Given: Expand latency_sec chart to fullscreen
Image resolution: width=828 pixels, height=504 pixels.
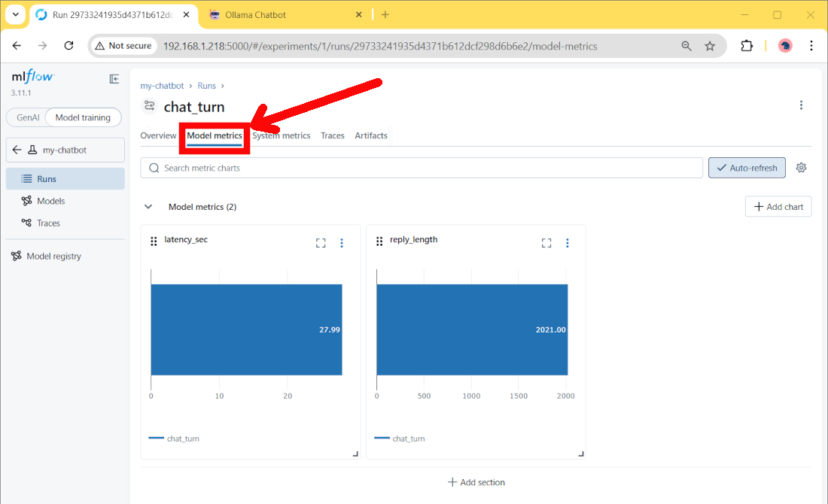Looking at the screenshot, I should pos(321,243).
